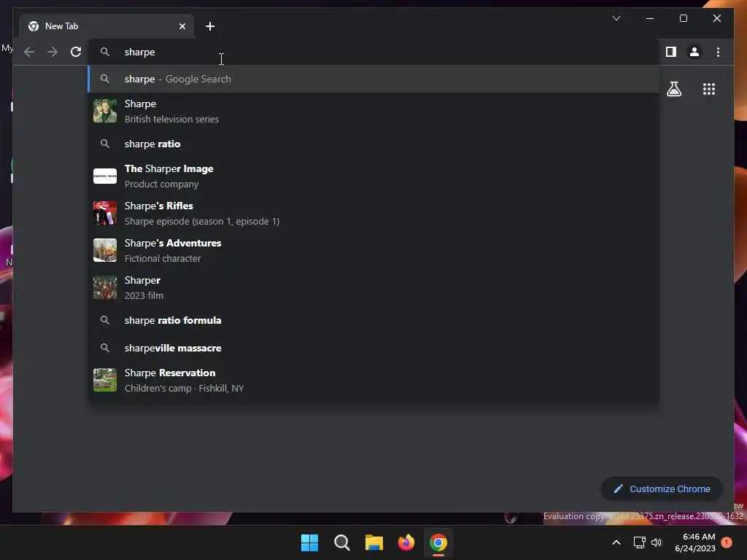Show hidden system tray icons

[616, 542]
